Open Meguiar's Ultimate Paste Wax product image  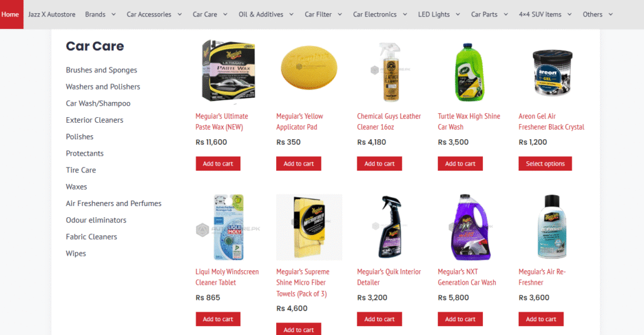click(228, 72)
